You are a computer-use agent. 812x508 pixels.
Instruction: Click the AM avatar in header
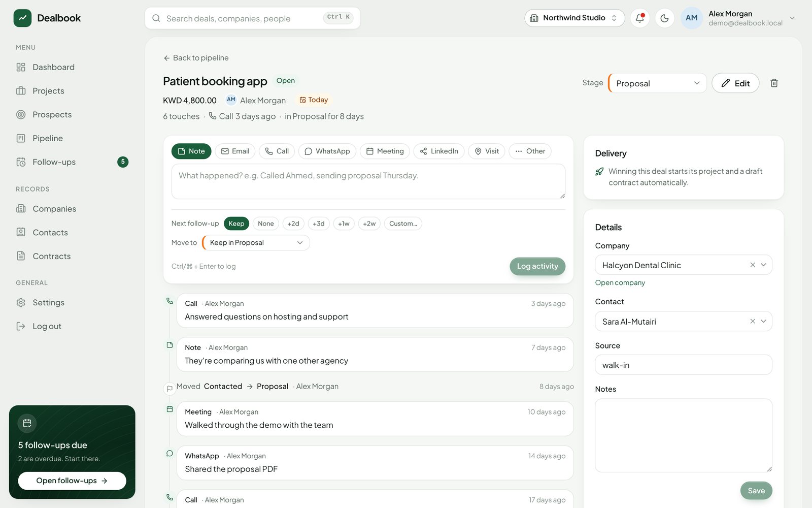click(x=691, y=18)
